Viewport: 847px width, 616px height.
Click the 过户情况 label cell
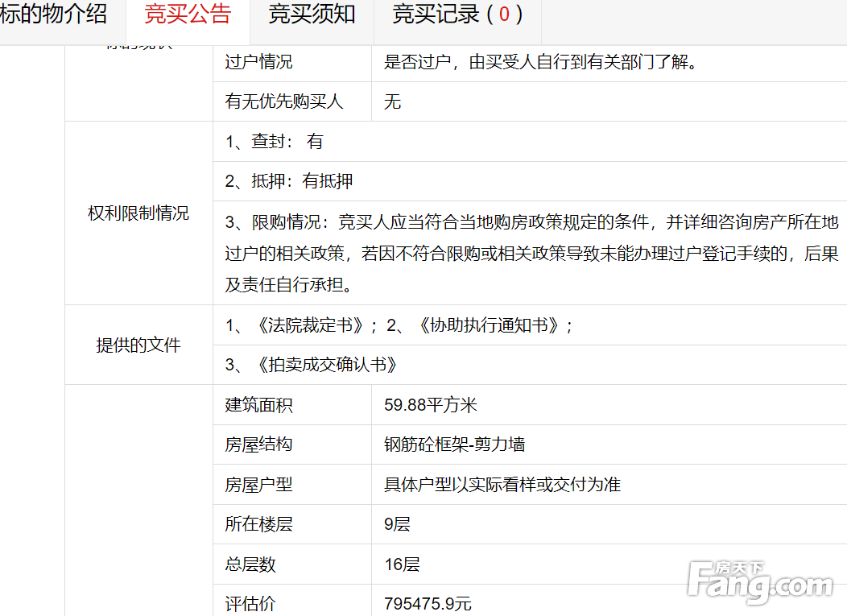pos(258,62)
